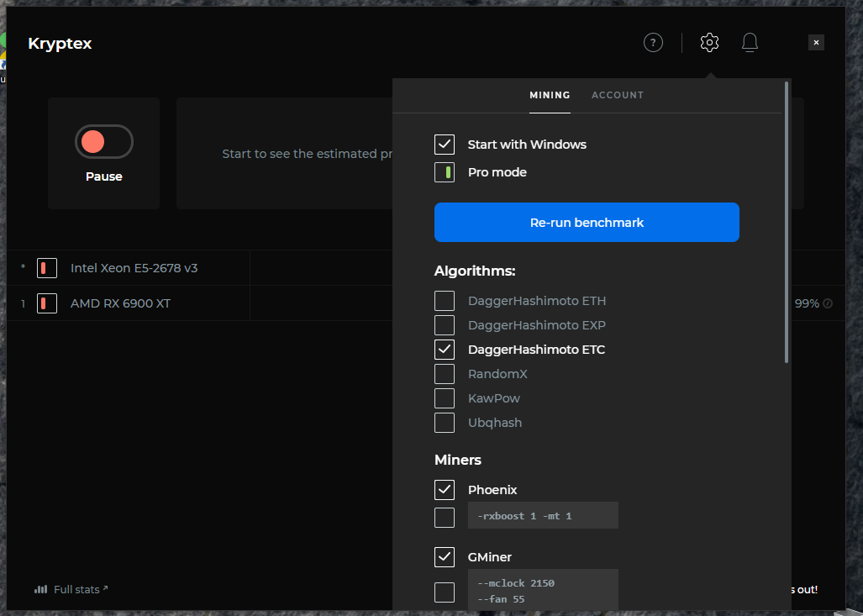Edit the --mclock 2150 arguments field
This screenshot has height=616, width=863.
click(543, 592)
